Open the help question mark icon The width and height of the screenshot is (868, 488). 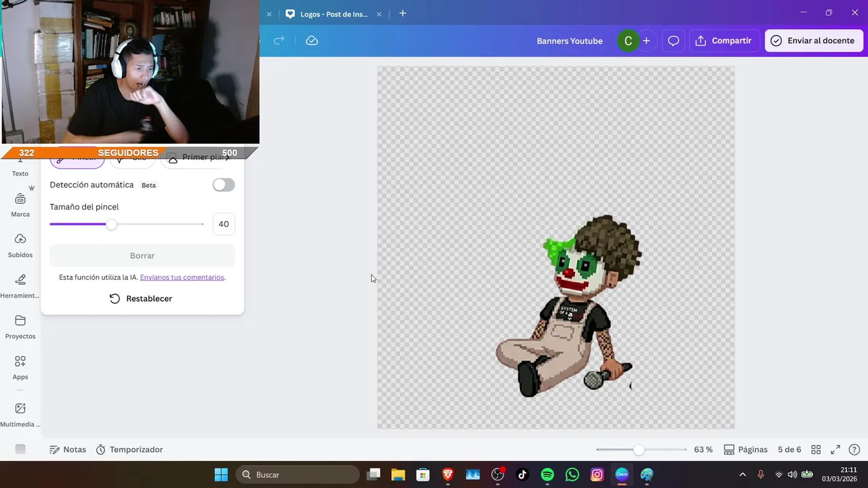pyautogui.click(x=854, y=449)
